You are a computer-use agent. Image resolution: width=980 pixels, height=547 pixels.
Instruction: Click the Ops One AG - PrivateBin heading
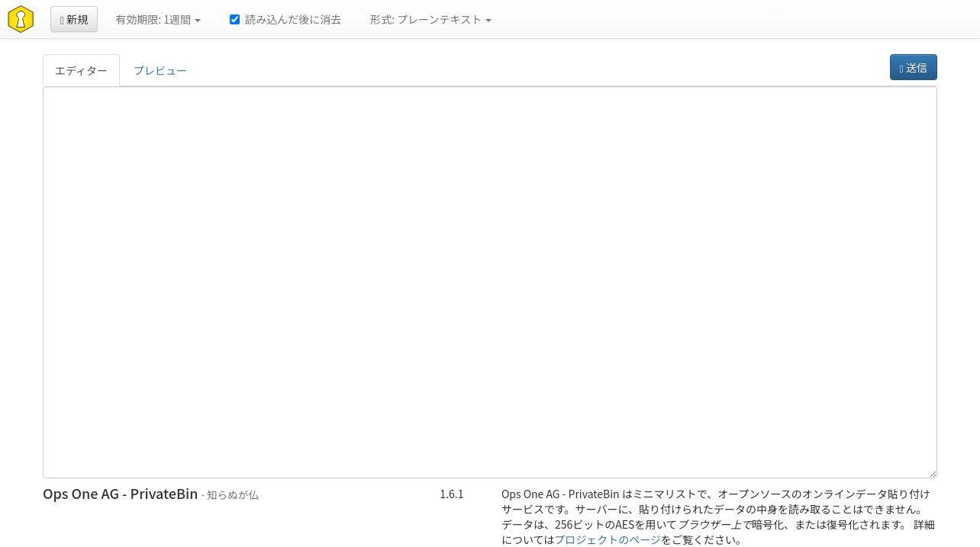(120, 494)
